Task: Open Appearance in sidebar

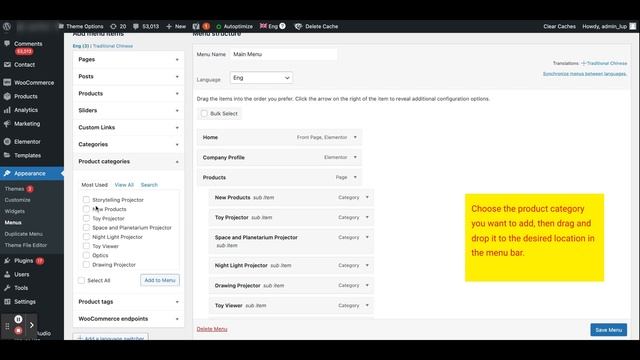Action: tap(29, 173)
